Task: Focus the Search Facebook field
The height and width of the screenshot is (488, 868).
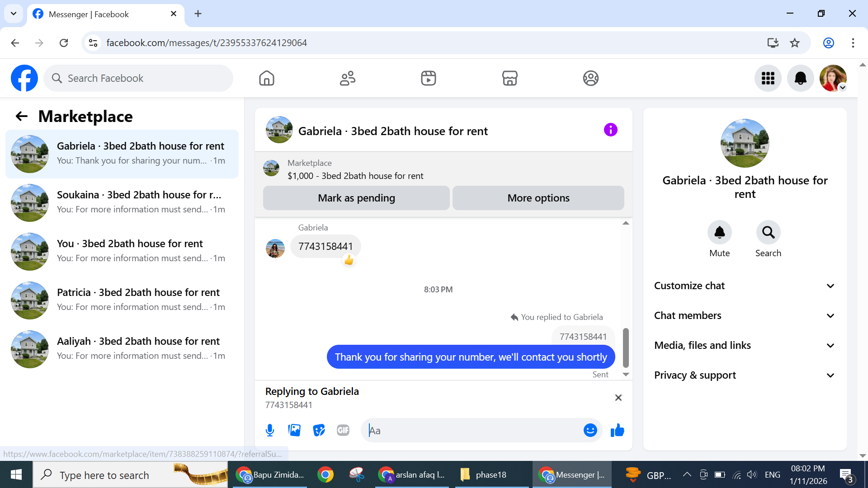Action: tap(138, 78)
